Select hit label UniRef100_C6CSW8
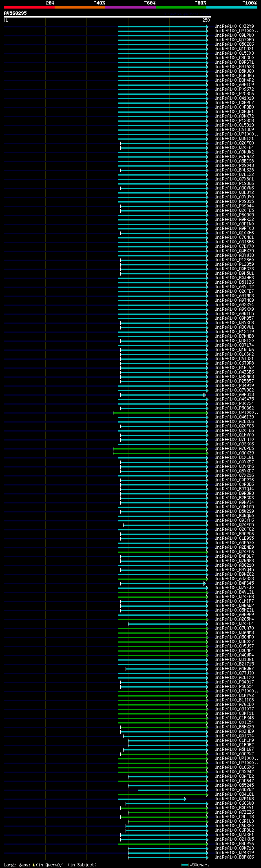The image size is (261, 868). (x=234, y=803)
